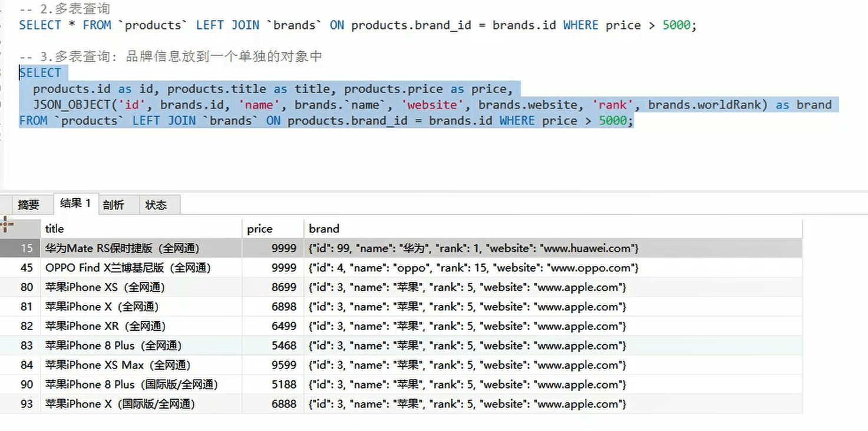
Task: Select the brand JSON cell for huawei.com
Action: [x=473, y=248]
